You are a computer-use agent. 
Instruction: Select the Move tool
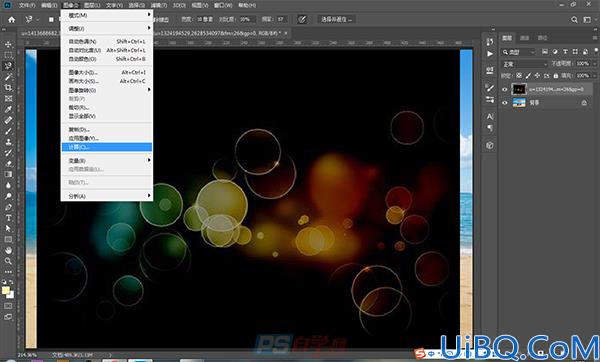point(8,44)
